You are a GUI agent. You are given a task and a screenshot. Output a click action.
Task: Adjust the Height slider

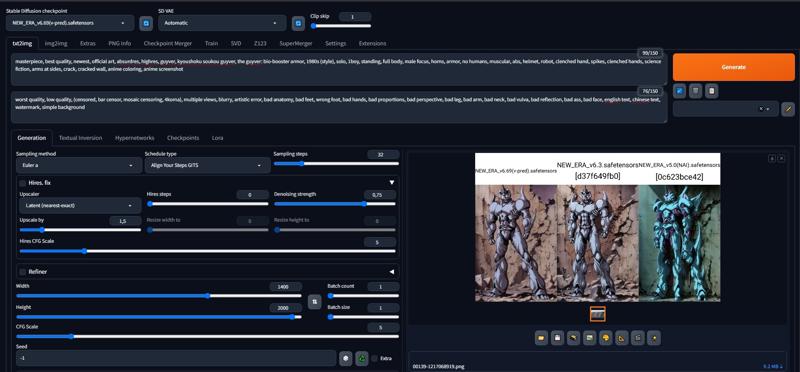click(x=159, y=317)
